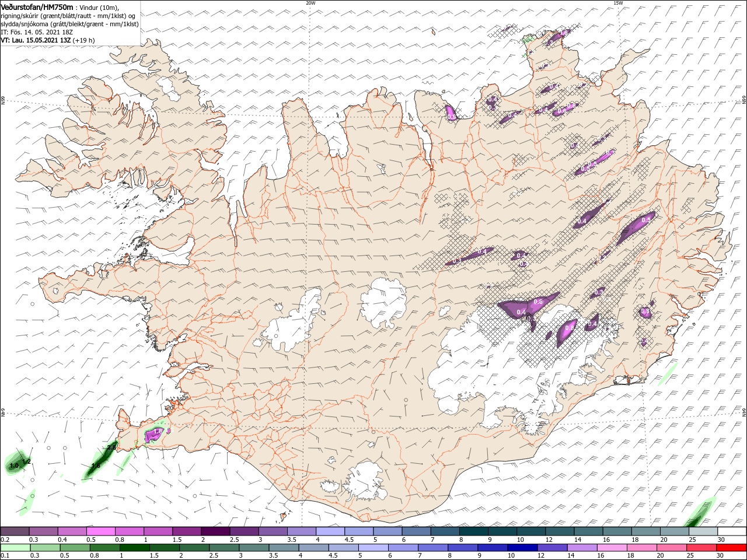The width and height of the screenshot is (747, 560).
Task: Click the light lavender top-row swatch between 4 and 4.5
Action: (330, 531)
